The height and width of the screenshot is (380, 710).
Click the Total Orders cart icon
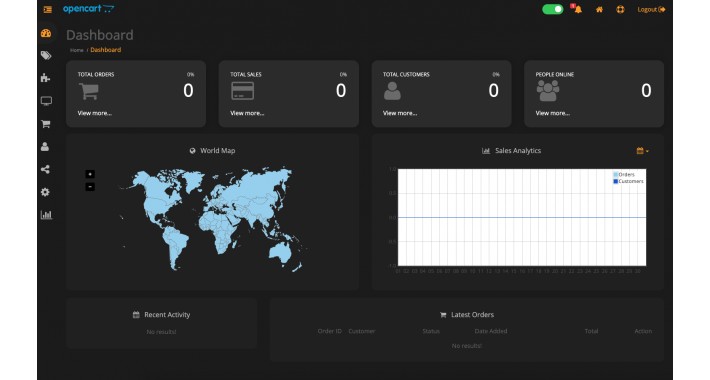[89, 91]
